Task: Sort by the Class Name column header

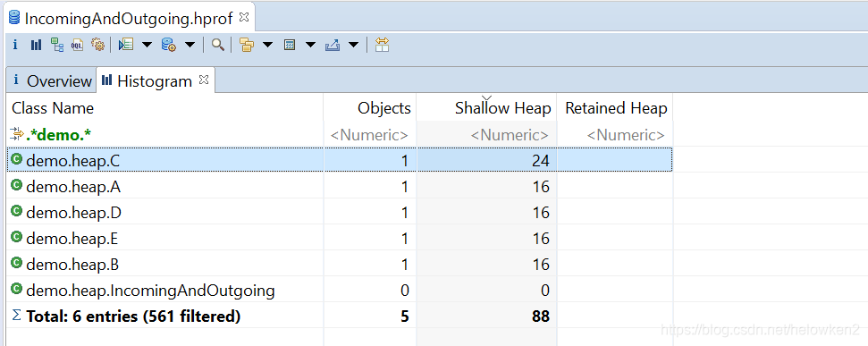Action: tap(164, 108)
